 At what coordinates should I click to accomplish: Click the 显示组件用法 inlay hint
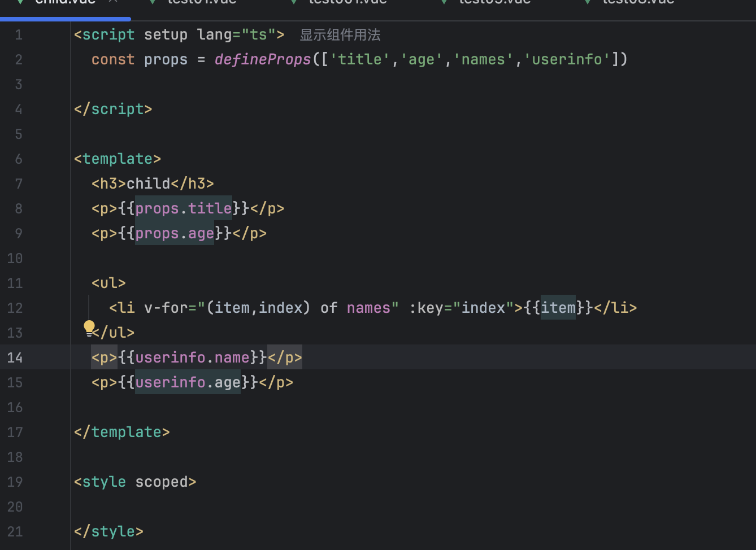(x=340, y=35)
